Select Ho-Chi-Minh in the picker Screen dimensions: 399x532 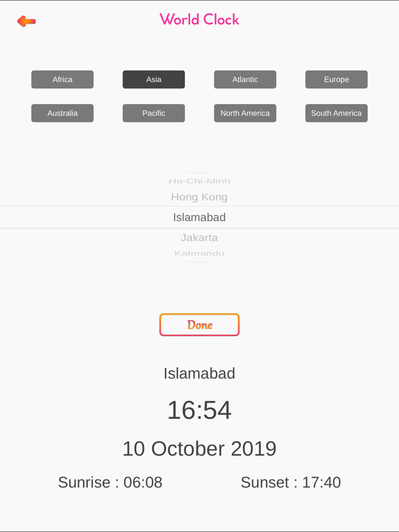(199, 181)
